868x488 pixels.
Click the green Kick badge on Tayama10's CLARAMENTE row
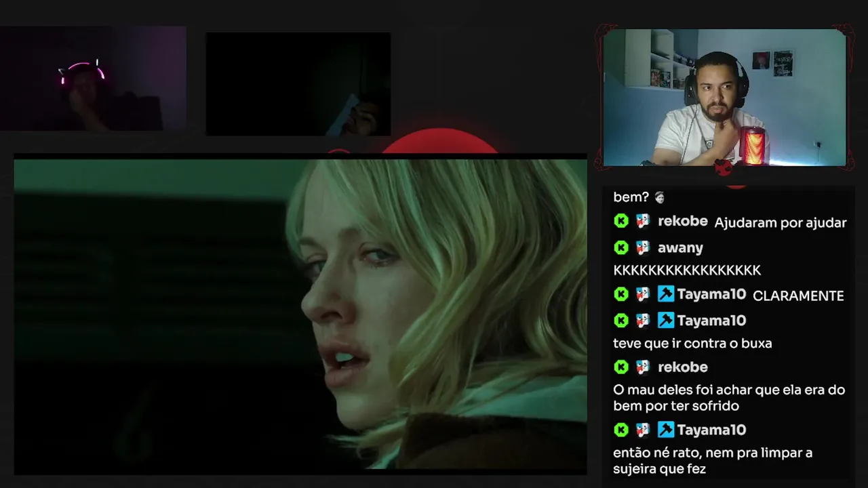(x=621, y=294)
